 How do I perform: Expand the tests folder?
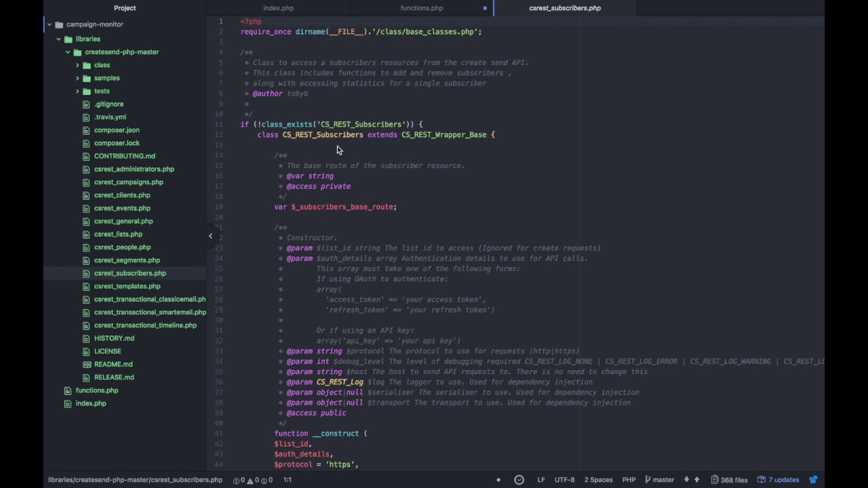point(77,91)
